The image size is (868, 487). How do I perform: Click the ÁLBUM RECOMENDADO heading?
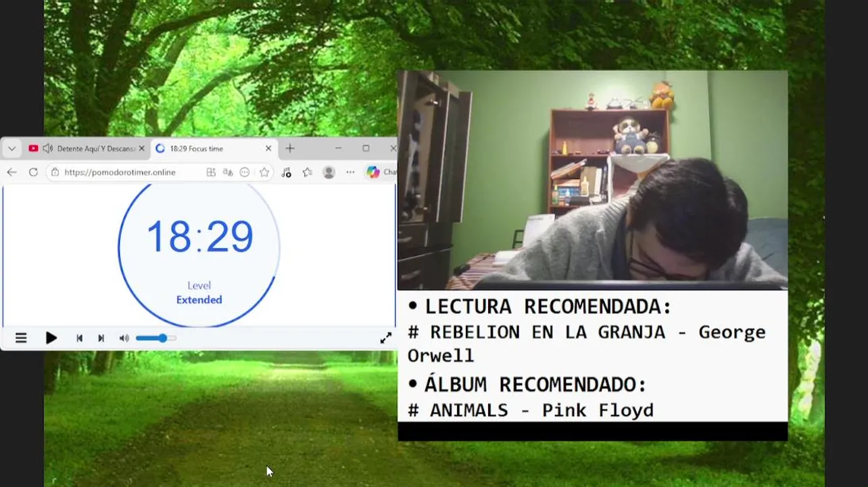(535, 384)
